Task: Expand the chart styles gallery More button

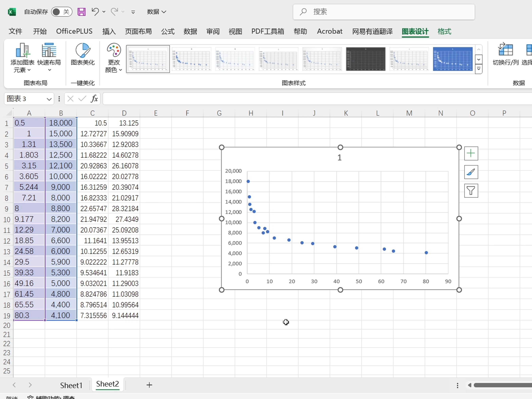Action: click(479, 69)
